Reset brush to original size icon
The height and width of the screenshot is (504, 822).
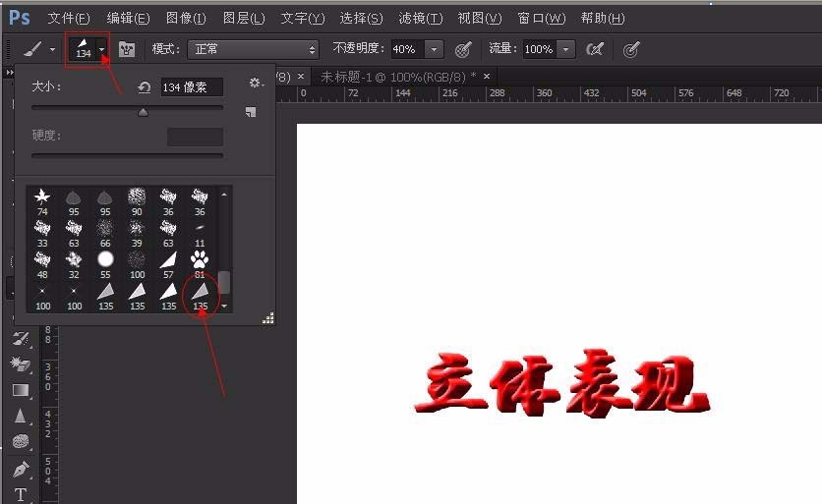(145, 87)
